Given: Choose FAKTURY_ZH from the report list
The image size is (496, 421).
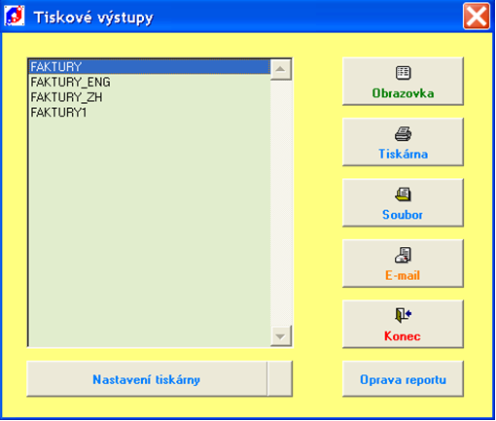Looking at the screenshot, I should tap(149, 97).
